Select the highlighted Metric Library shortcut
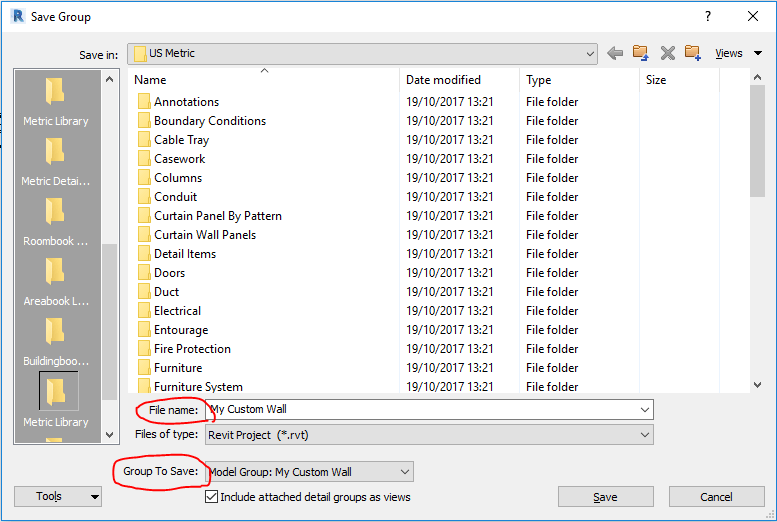 pos(56,401)
